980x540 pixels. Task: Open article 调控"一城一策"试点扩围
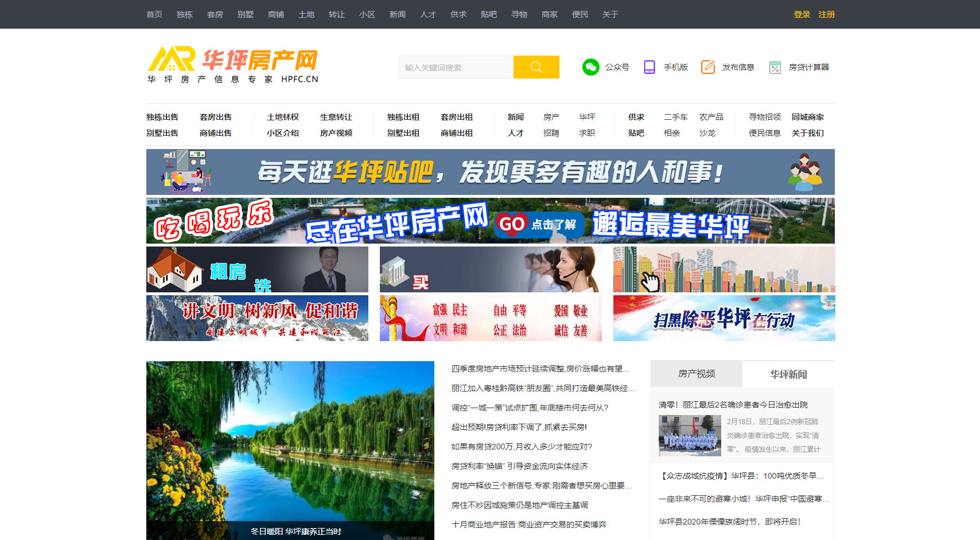530,408
